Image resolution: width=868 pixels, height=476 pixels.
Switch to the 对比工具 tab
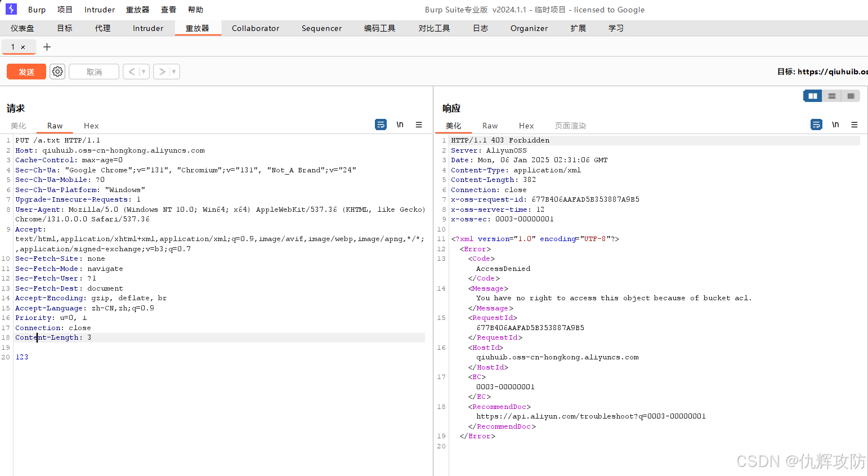435,28
